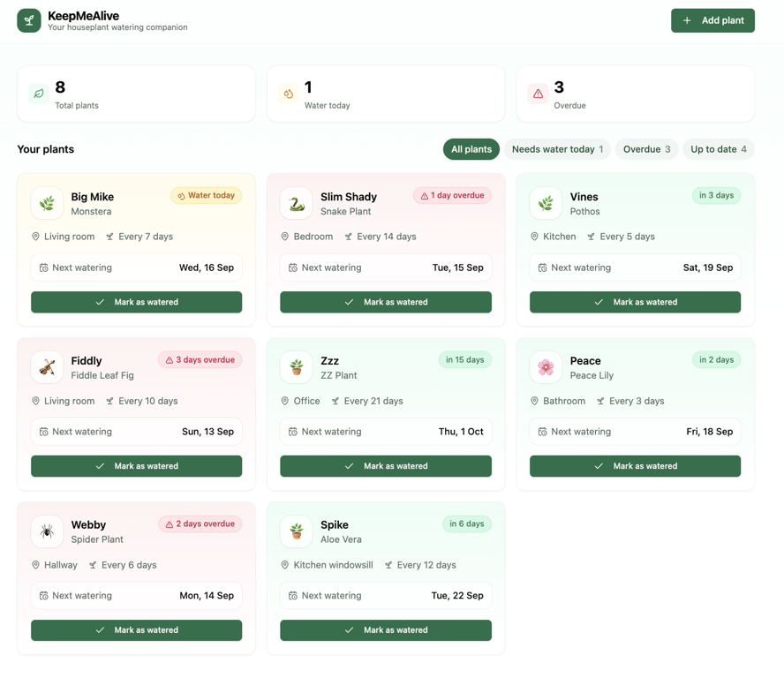Screen dimensions: 784x678
Task: Click the Thu, 1 Oct watering date
Action: pyautogui.click(x=461, y=432)
